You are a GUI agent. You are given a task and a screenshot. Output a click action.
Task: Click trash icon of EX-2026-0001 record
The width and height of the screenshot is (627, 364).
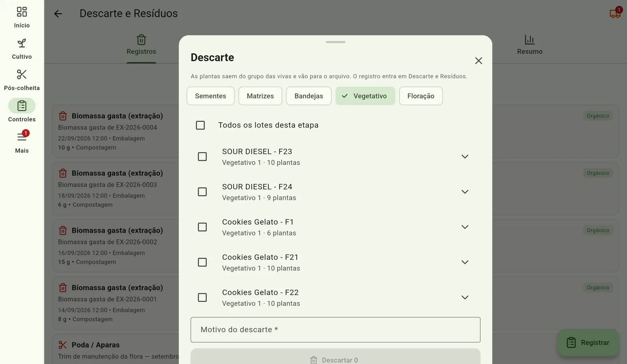click(63, 288)
